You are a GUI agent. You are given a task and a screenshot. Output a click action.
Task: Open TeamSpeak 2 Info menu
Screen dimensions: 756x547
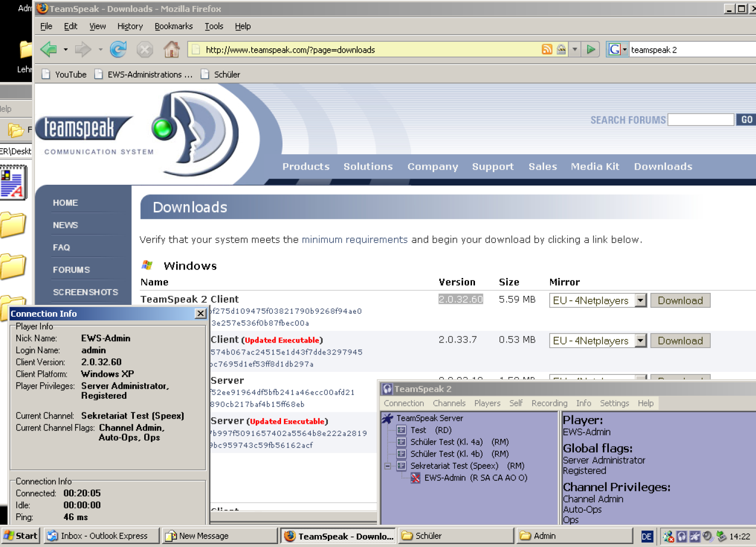tap(584, 403)
